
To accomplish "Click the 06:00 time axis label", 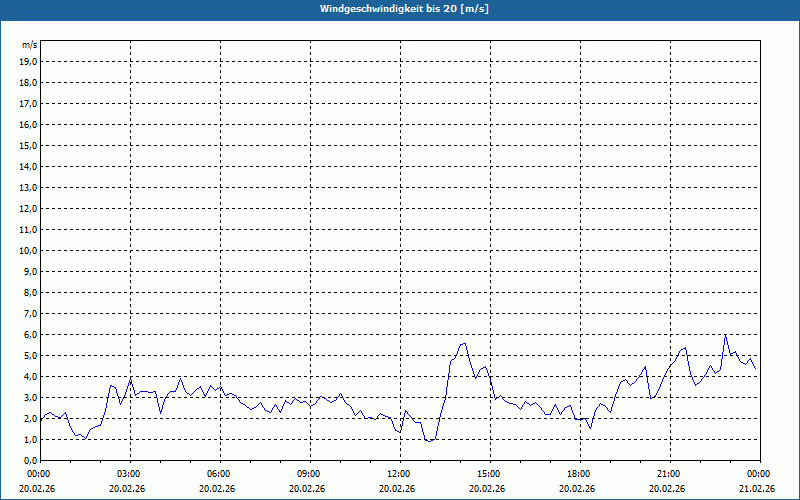I will (x=218, y=474).
